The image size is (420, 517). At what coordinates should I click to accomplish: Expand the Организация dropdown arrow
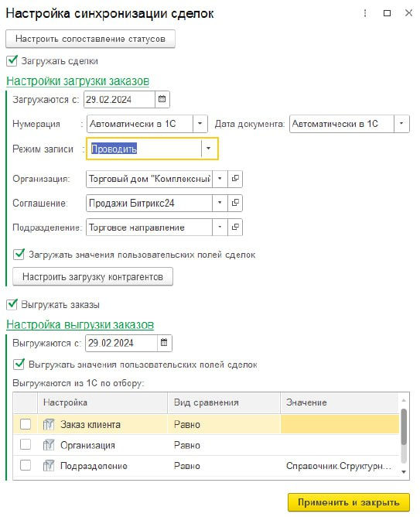pyautogui.click(x=220, y=179)
